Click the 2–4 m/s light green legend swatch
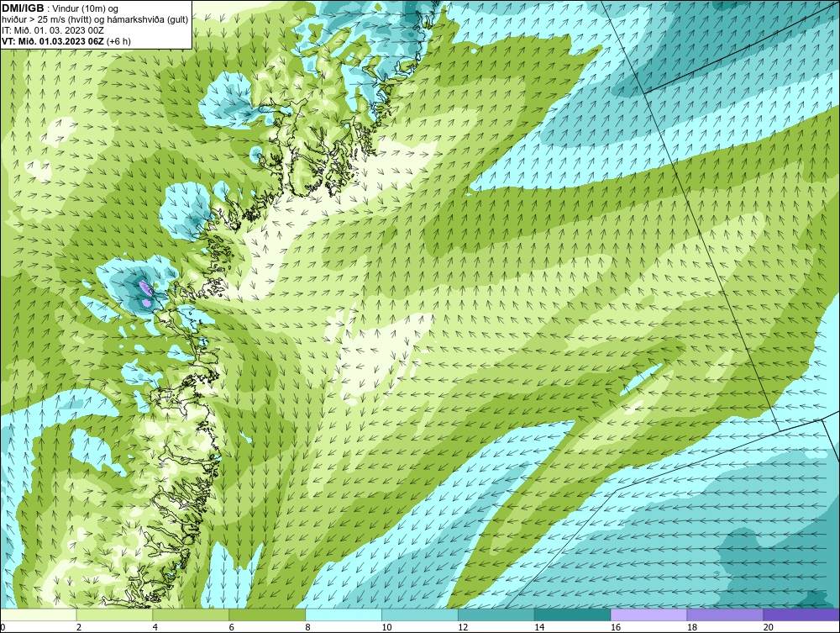 pos(114,615)
